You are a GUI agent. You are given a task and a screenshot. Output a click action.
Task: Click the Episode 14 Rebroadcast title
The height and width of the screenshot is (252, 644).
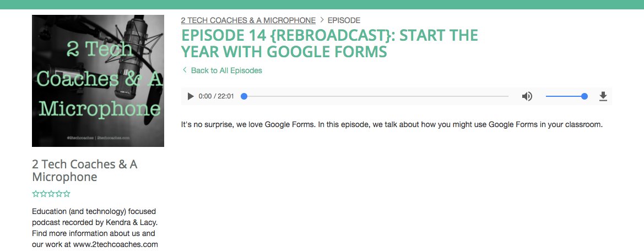click(329, 43)
